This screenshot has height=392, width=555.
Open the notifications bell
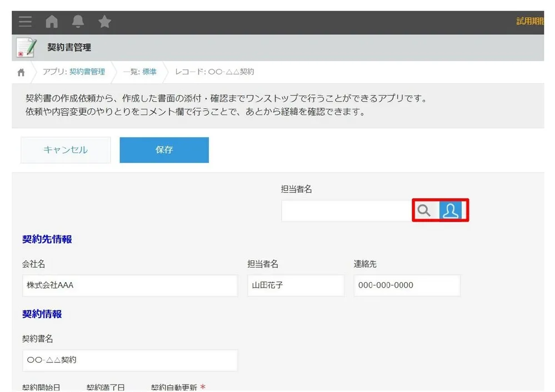pyautogui.click(x=78, y=21)
